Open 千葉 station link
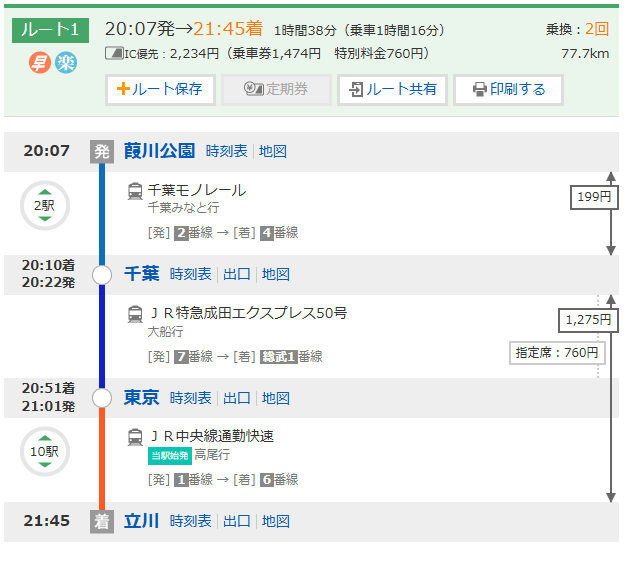The image size is (626, 562). [x=142, y=274]
